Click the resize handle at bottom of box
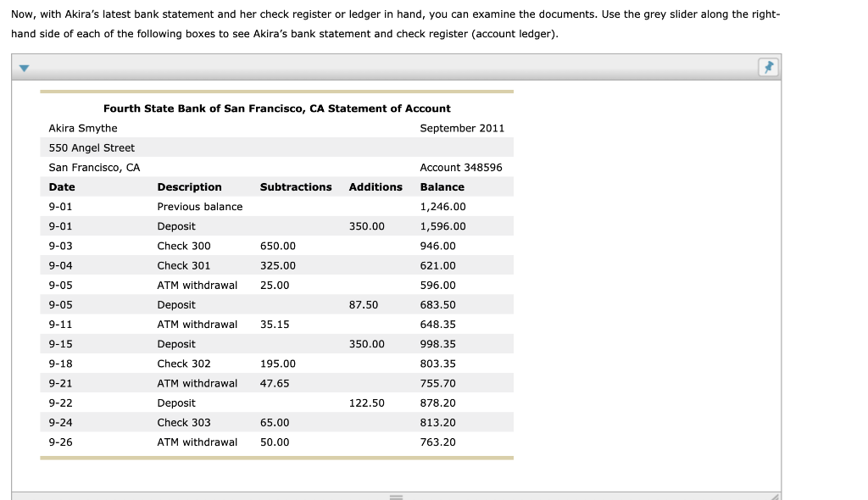Image resolution: width=868 pixels, height=500 pixels. point(395,496)
